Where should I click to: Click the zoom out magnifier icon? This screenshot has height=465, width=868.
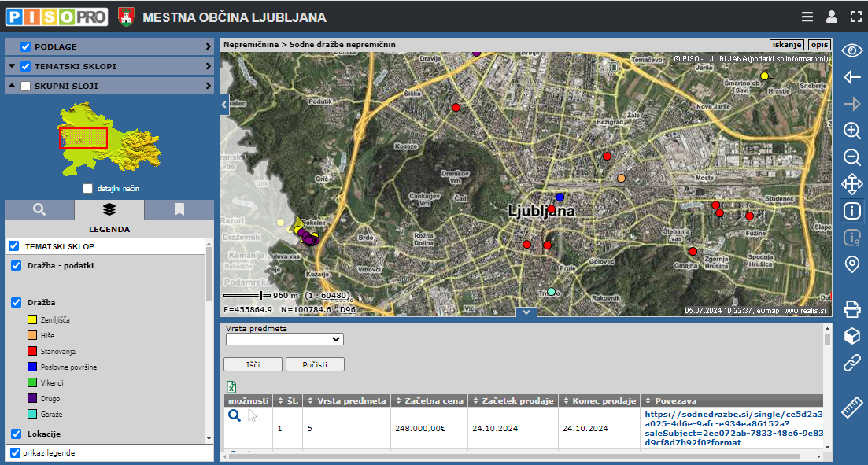pos(851,157)
